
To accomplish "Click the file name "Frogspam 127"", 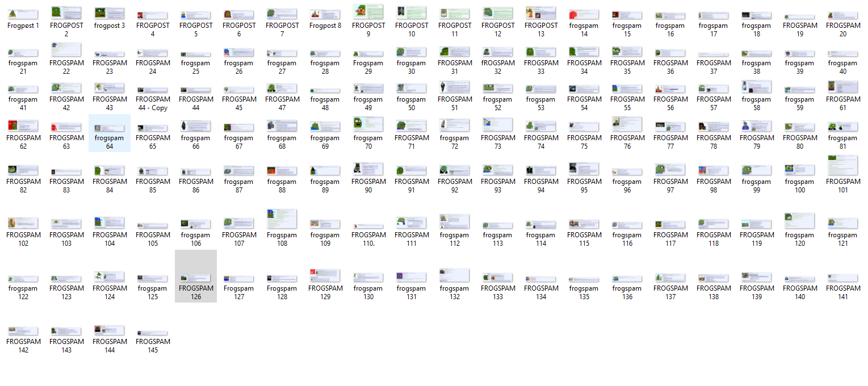I will (x=239, y=292).
